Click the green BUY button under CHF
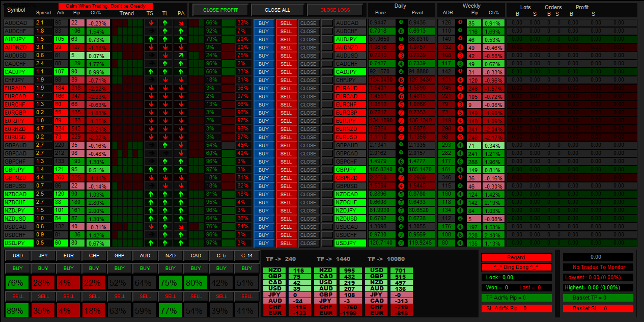The image size is (644, 322). (94, 269)
